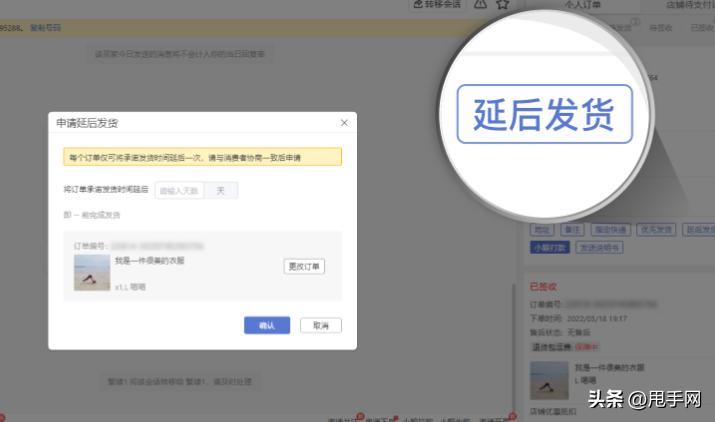Viewport: 715px width, 422px height.
Task: Click the 更改订单 button
Action: pyautogui.click(x=304, y=266)
